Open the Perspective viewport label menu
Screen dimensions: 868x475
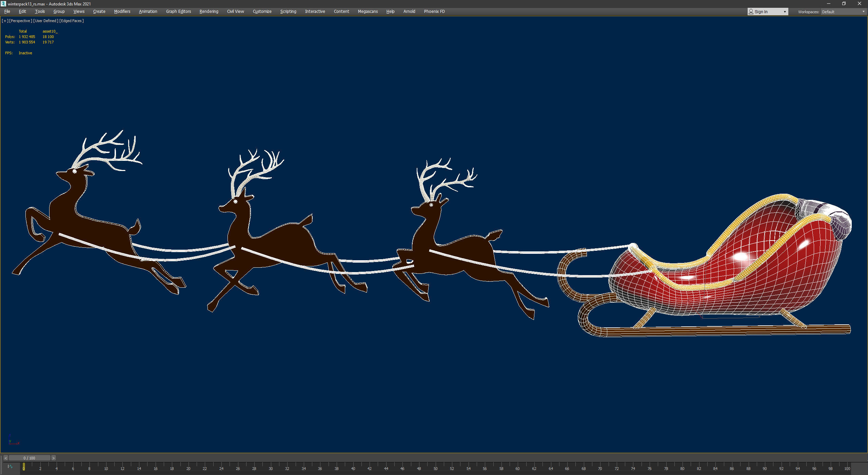click(x=20, y=21)
